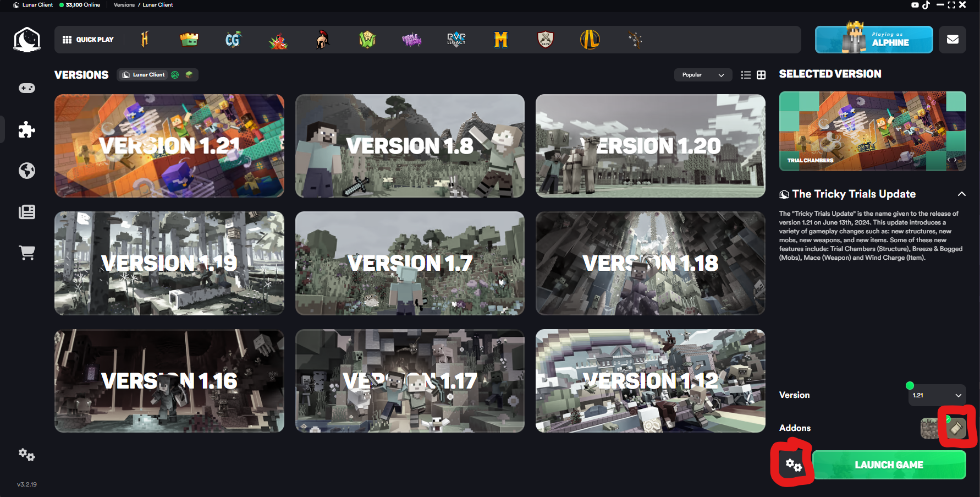
Task: Choose the Version 1.18 card
Action: tap(651, 263)
